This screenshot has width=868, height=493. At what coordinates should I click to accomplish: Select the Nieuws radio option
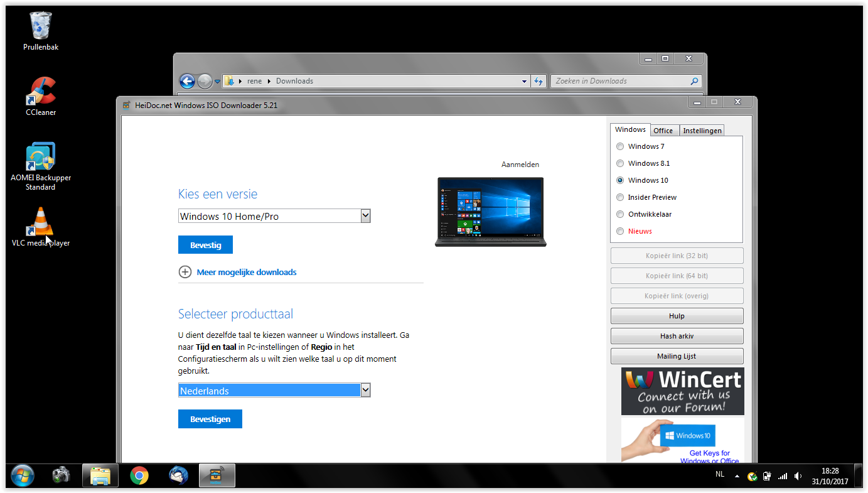620,231
